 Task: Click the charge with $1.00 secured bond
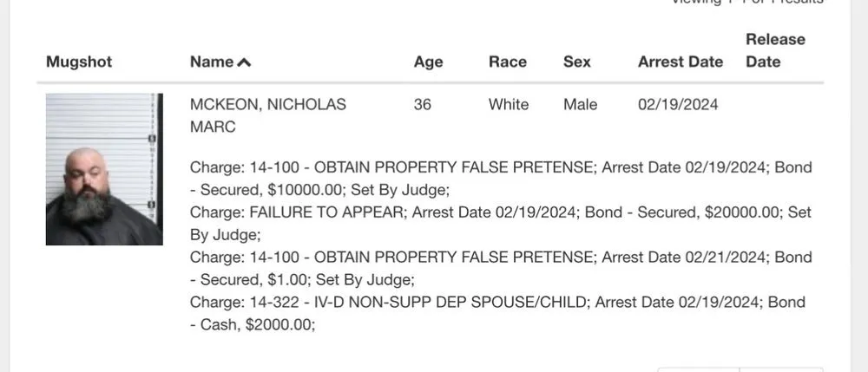pos(501,268)
